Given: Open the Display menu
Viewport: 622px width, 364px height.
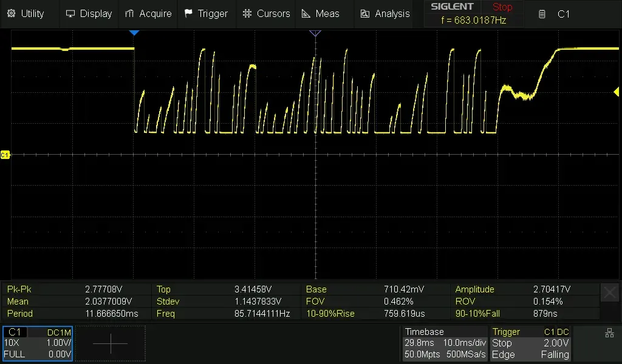Looking at the screenshot, I should tap(89, 13).
